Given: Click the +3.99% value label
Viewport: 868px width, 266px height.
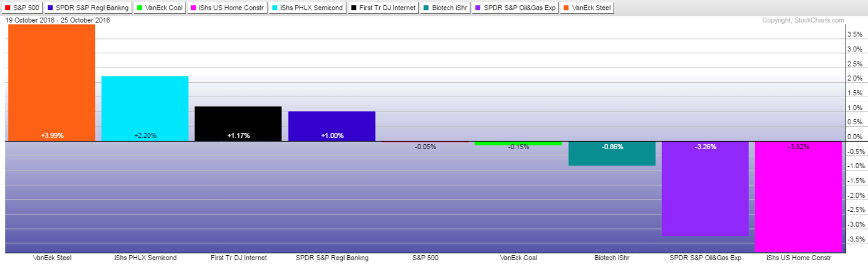Looking at the screenshot, I should pos(52,136).
